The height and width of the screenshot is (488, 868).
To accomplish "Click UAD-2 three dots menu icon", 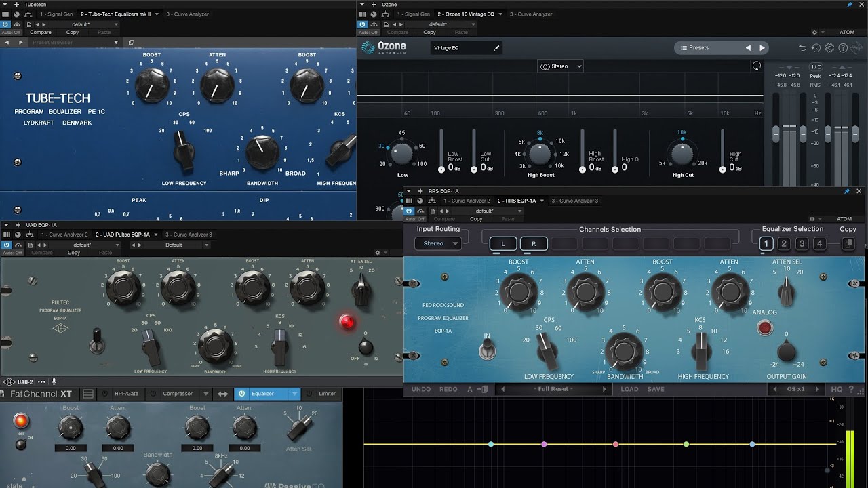I will (41, 382).
